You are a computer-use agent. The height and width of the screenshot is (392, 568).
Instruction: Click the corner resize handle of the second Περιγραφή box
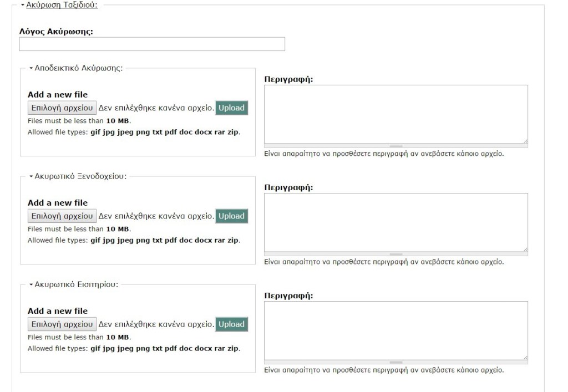525,249
